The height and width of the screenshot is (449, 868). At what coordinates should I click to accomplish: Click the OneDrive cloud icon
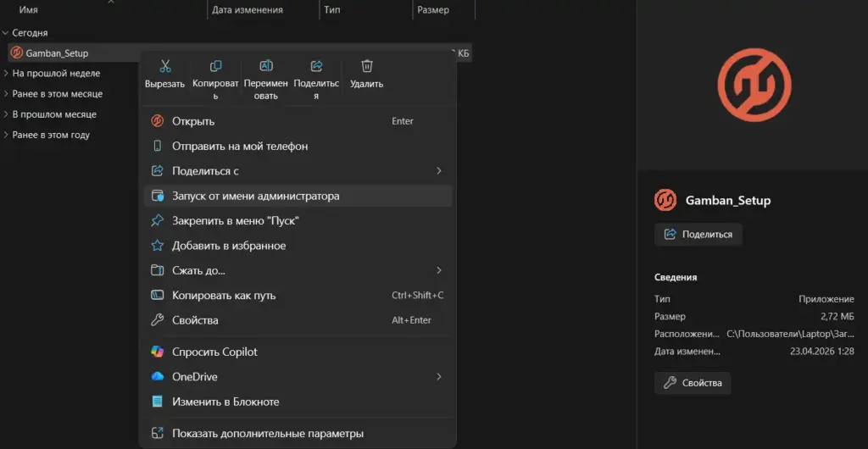pyautogui.click(x=157, y=376)
